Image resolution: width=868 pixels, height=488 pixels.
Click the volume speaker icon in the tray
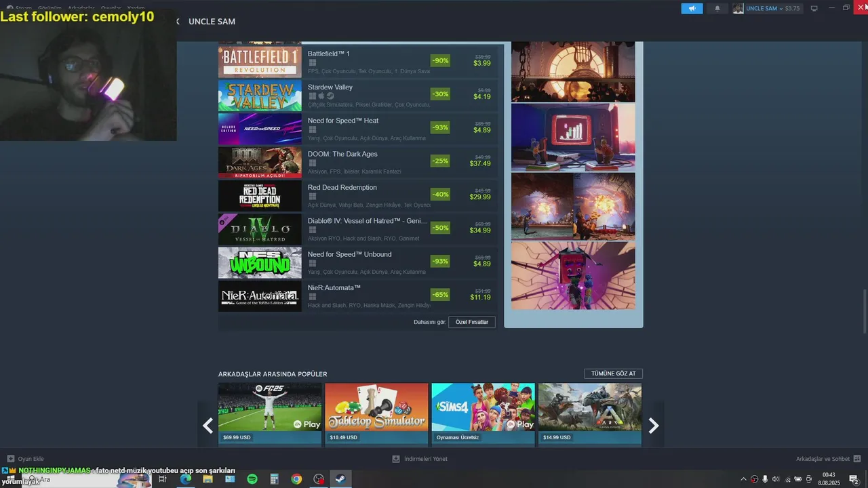776,479
